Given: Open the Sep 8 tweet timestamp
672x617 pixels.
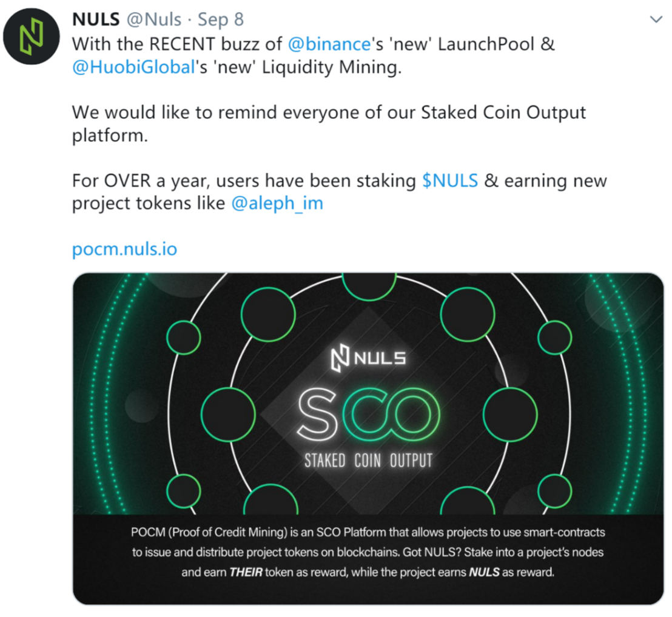Looking at the screenshot, I should tap(220, 19).
